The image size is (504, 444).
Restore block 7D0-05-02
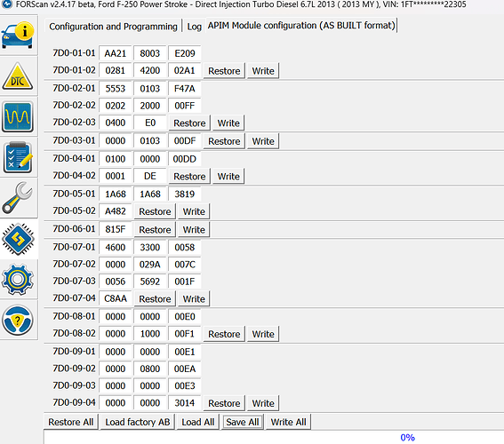[x=155, y=212]
